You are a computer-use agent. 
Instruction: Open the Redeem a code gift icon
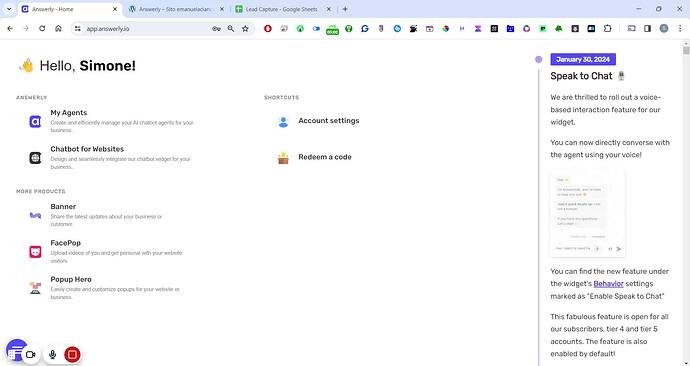click(283, 158)
